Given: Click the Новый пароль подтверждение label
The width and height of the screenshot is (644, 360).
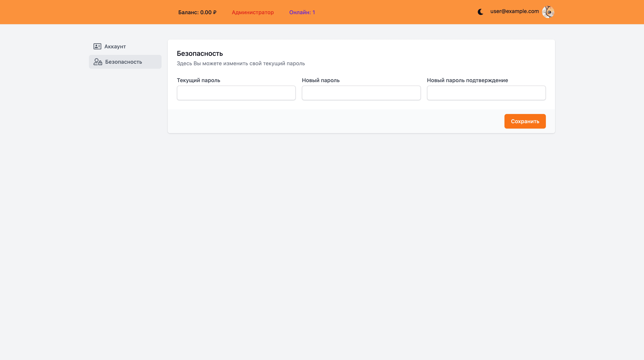Looking at the screenshot, I should [x=467, y=80].
